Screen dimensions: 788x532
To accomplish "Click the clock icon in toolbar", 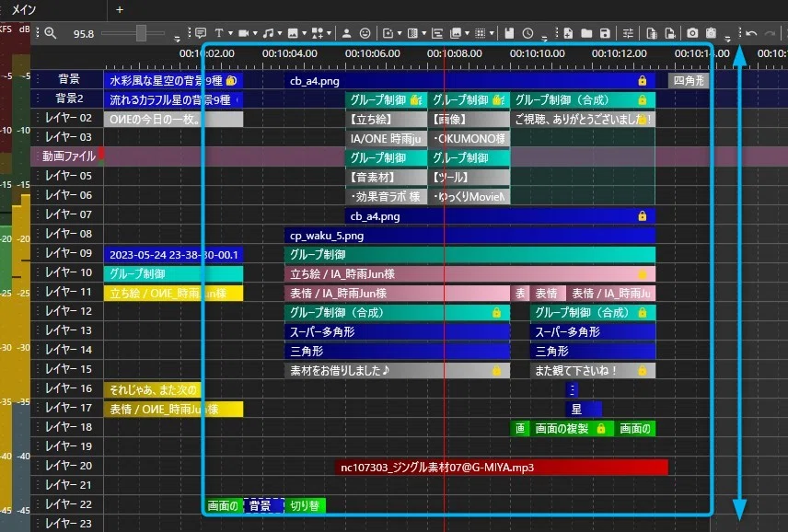I will pyautogui.click(x=527, y=33).
